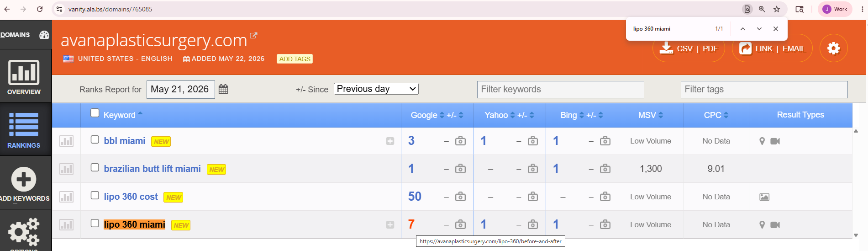Expand plus icon on lipo 360 miami row
868x251 pixels.
pyautogui.click(x=390, y=224)
